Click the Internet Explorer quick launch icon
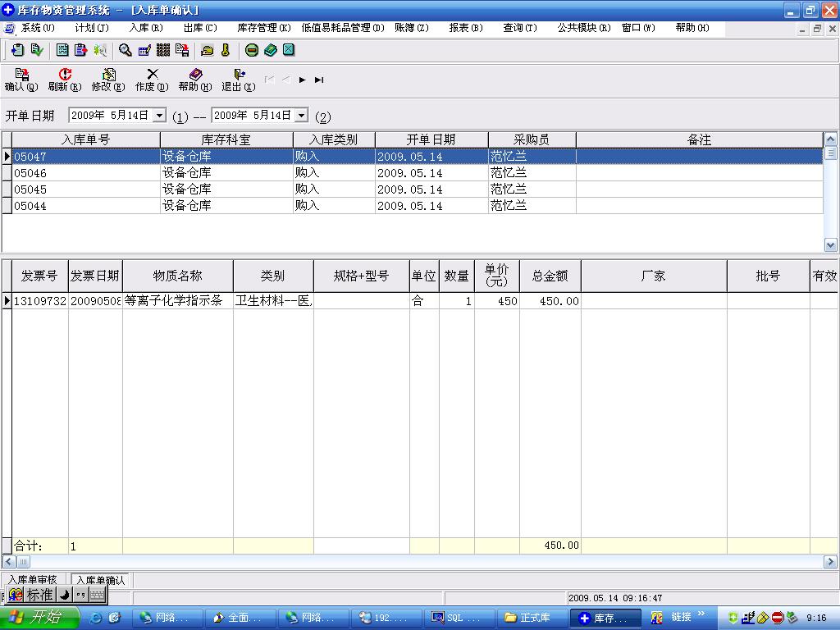Image resolution: width=840 pixels, height=630 pixels. coord(96,618)
